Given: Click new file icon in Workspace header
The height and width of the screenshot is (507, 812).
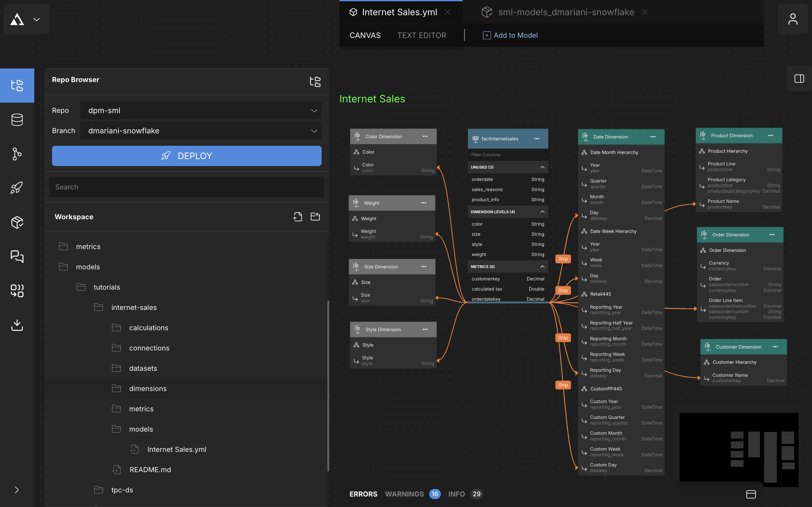Looking at the screenshot, I should tap(297, 217).
